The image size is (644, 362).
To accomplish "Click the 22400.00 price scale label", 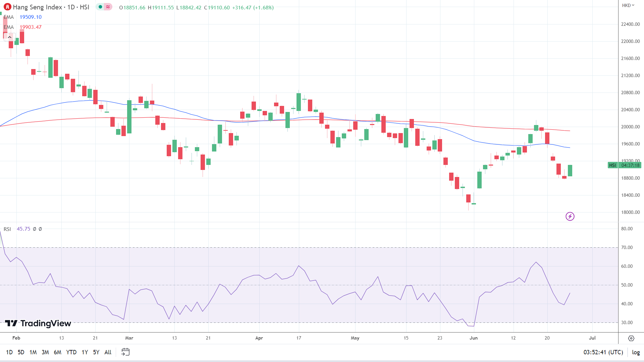I will tap(631, 24).
